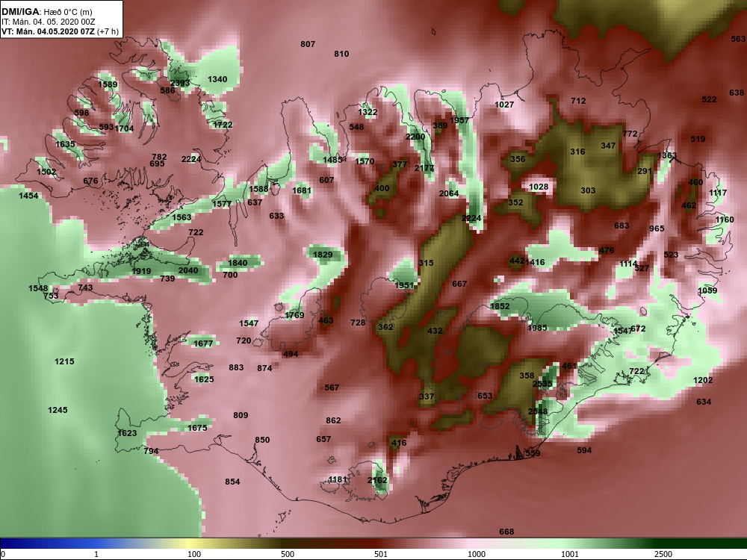747x560 pixels.
Task: Click the 1181 map value
Action: tap(338, 479)
